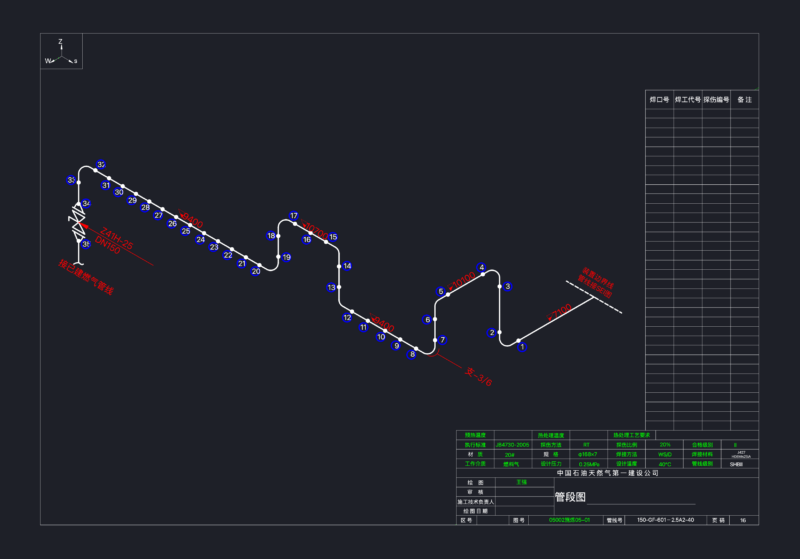The width and height of the screenshot is (800, 559).
Task: Select weld marker 1
Action: pos(521,347)
